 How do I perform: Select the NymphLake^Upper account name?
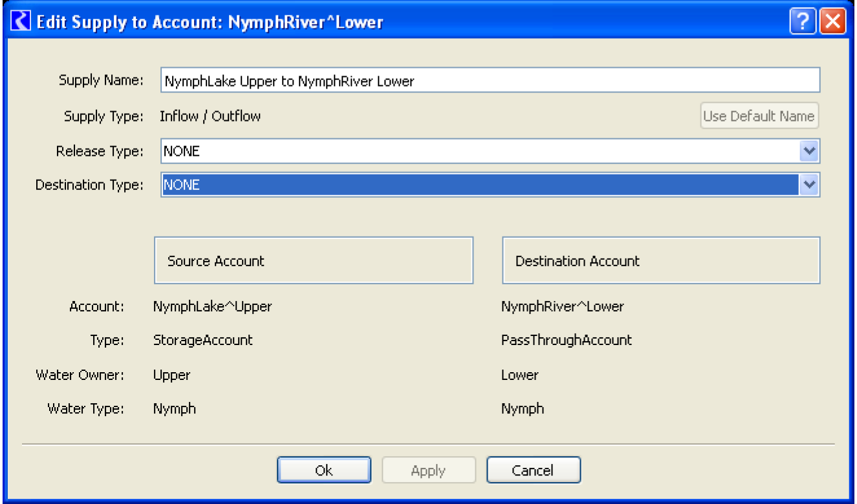(212, 306)
